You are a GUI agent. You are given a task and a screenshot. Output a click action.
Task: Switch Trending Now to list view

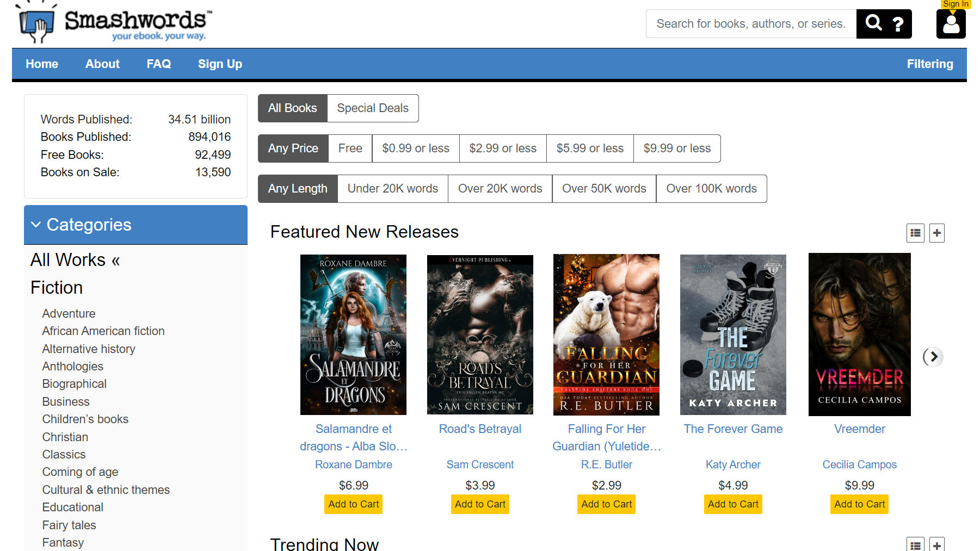click(915, 544)
